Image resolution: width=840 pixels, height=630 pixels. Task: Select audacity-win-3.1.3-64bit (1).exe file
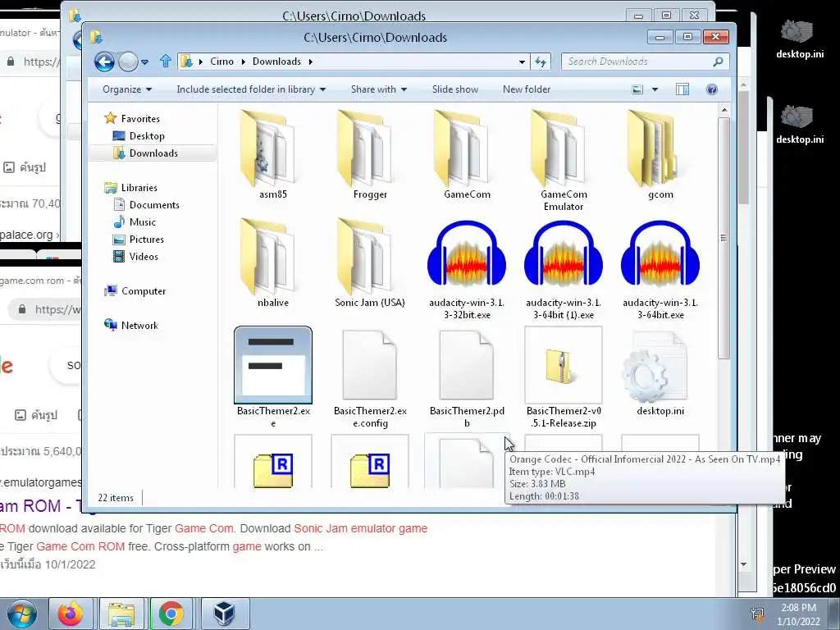click(564, 269)
